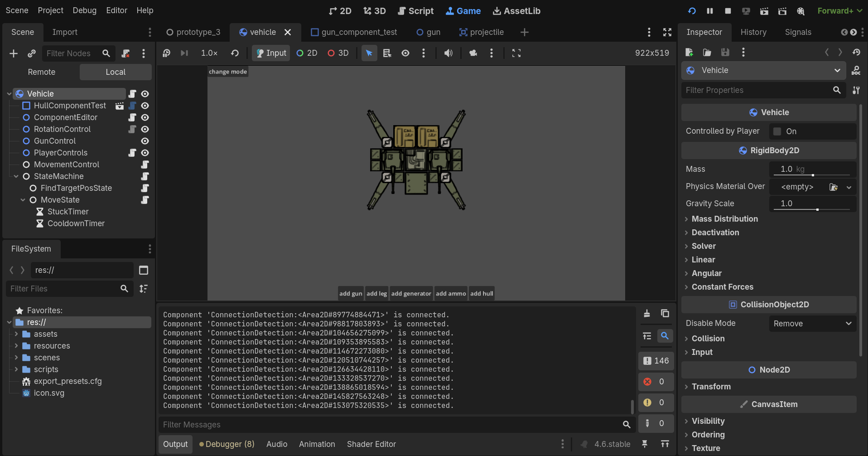The image size is (868, 456).
Task: Collapse the StateMachine node tree
Action: click(x=16, y=176)
